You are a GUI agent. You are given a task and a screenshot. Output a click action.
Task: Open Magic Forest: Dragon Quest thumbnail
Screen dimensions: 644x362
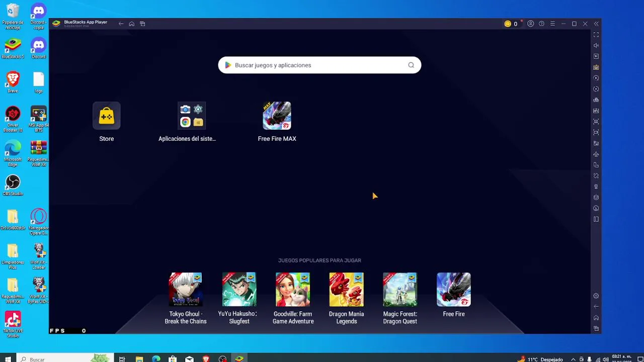[400, 290]
